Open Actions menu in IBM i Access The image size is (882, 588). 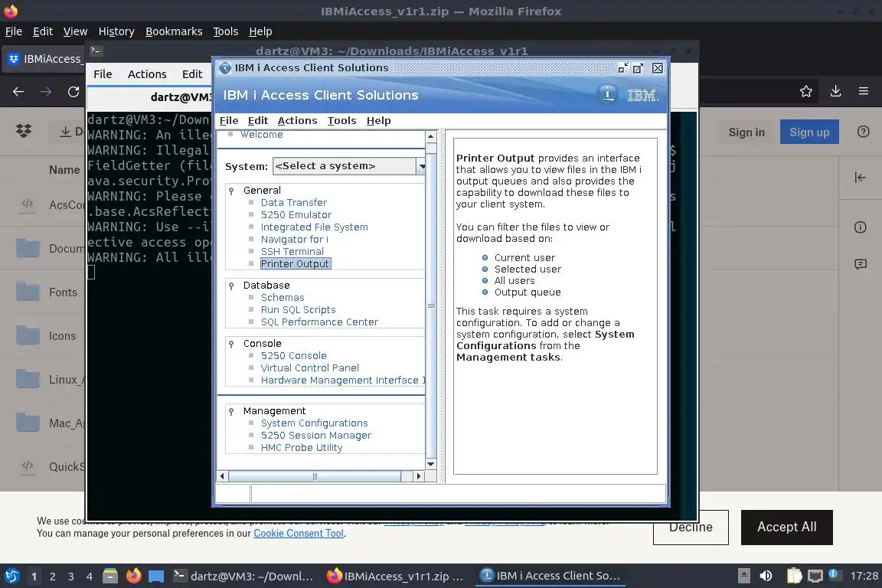(297, 120)
